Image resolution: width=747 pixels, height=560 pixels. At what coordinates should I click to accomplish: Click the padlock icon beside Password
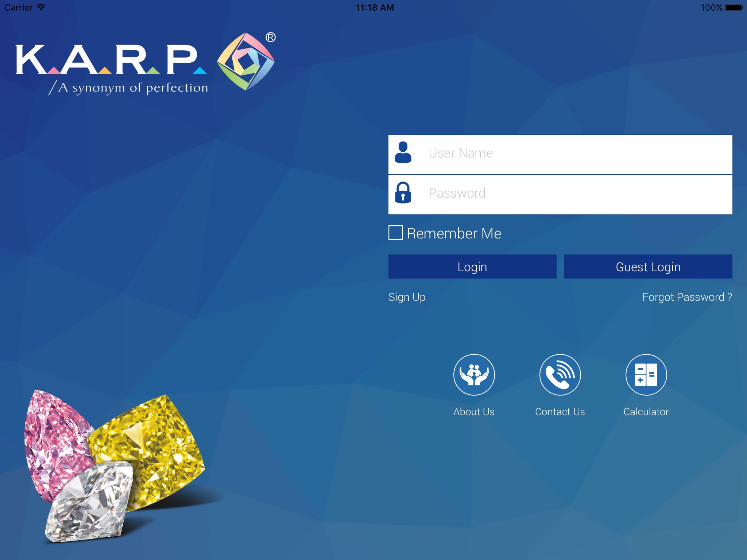403,193
